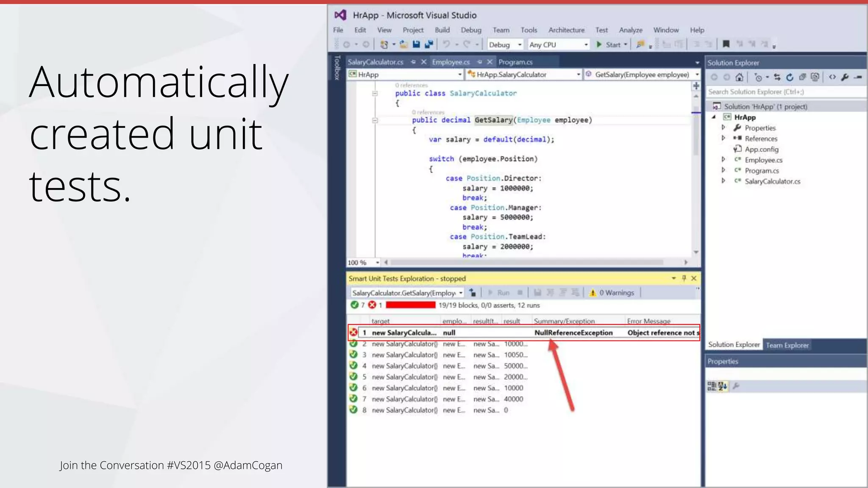Open the HrApp.SalaryCalculator type dropdown
868x488 pixels.
(523, 75)
